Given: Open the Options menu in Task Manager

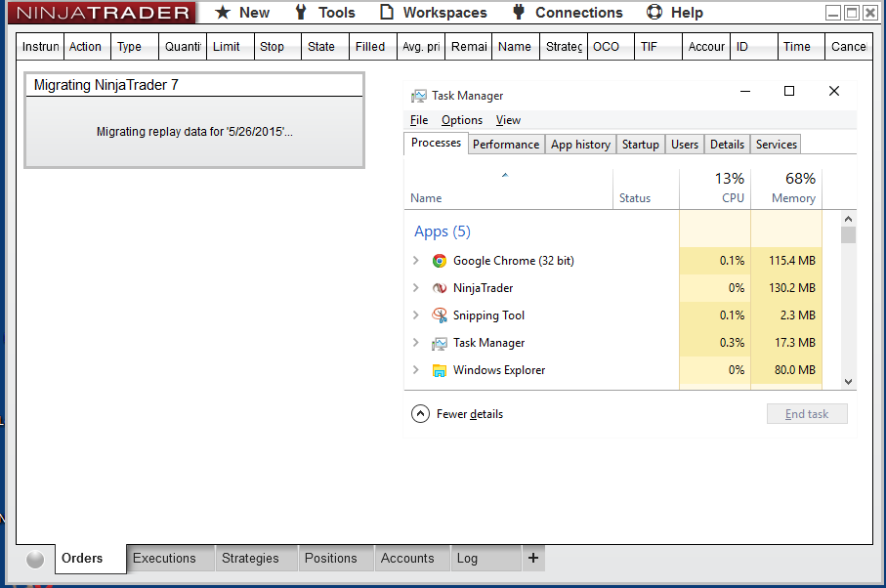Looking at the screenshot, I should pyautogui.click(x=462, y=120).
